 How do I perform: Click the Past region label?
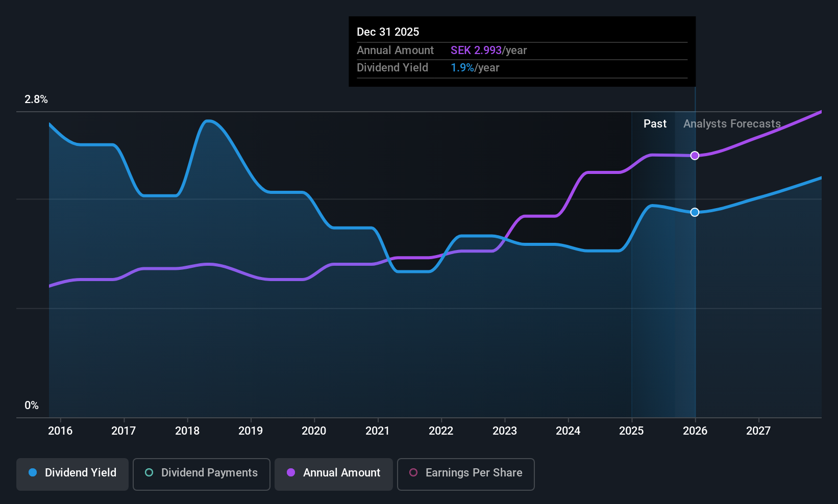pos(655,124)
